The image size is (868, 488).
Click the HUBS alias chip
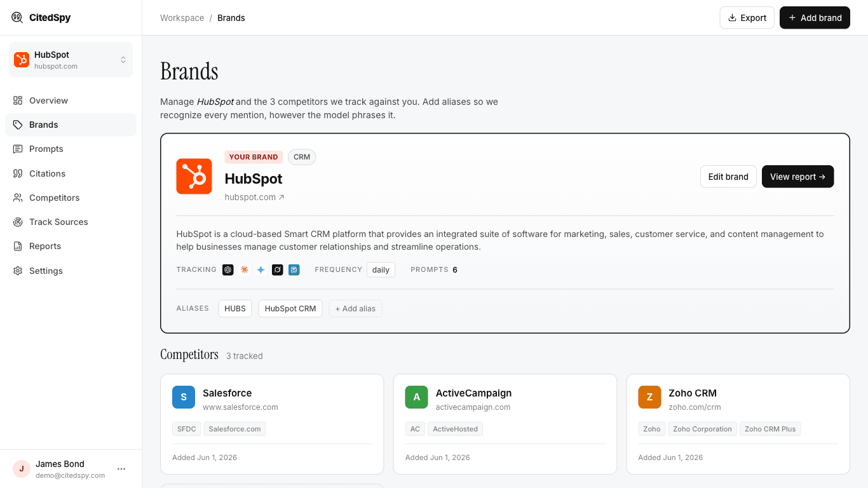coord(235,309)
